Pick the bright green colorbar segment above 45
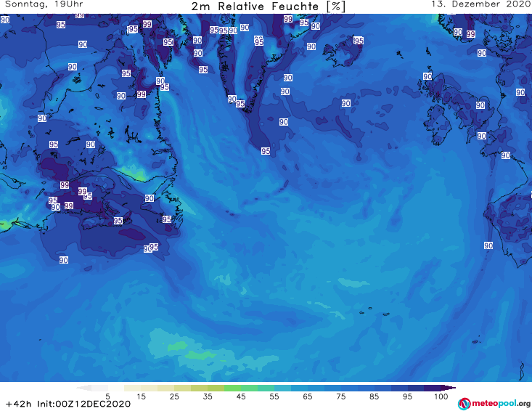This screenshot has width=532, height=411. [x=233, y=388]
